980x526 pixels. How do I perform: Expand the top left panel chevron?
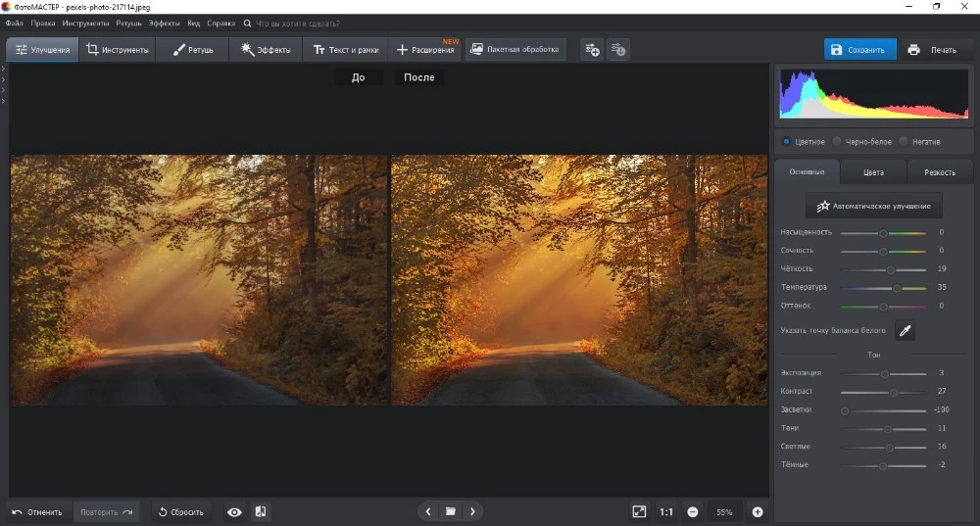click(4, 70)
